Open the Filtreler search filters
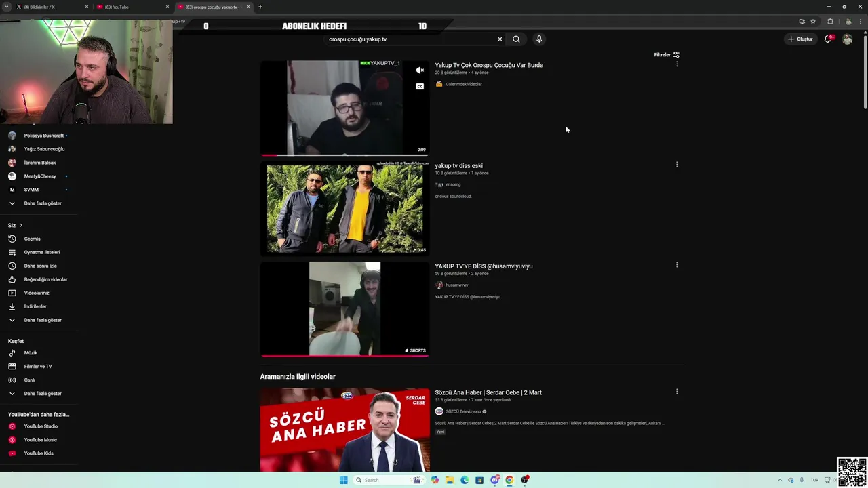The image size is (868, 488). pyautogui.click(x=667, y=55)
